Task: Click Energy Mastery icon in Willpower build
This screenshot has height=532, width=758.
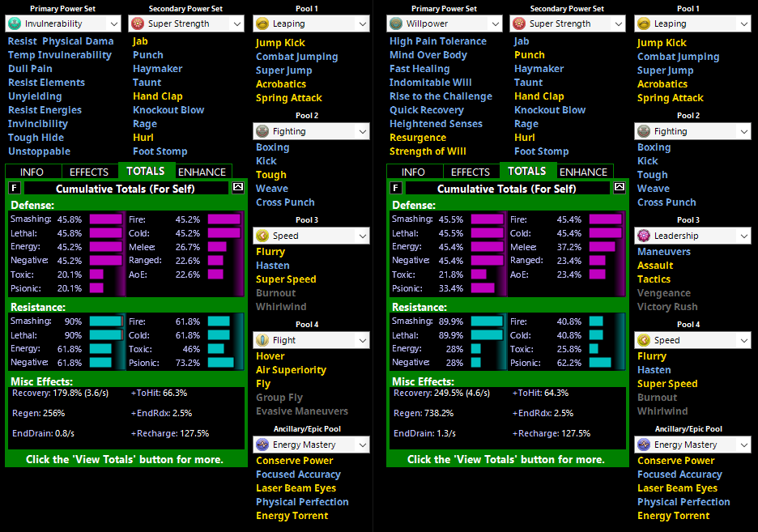Action: click(644, 445)
